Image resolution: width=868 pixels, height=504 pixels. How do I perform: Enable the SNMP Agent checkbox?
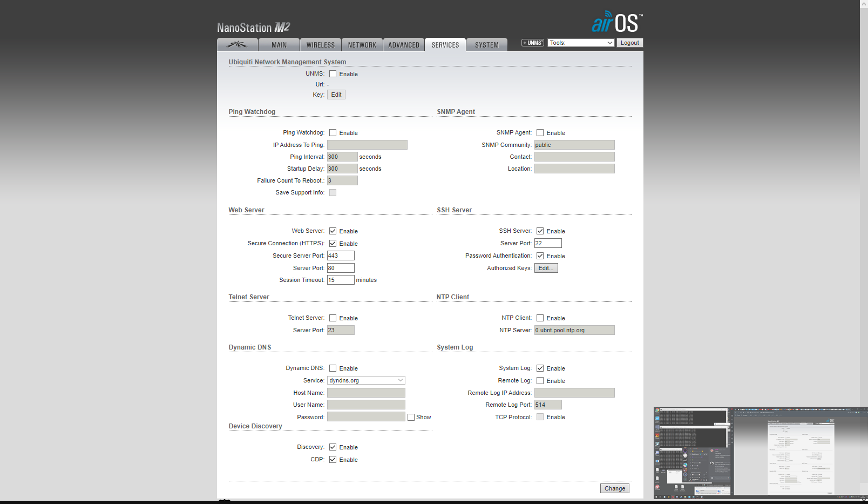pos(540,133)
